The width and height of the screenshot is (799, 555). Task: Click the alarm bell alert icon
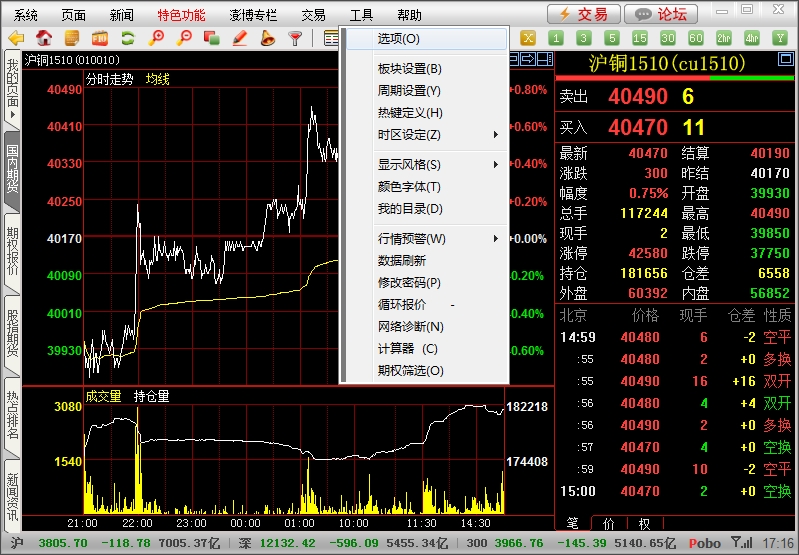click(x=267, y=38)
